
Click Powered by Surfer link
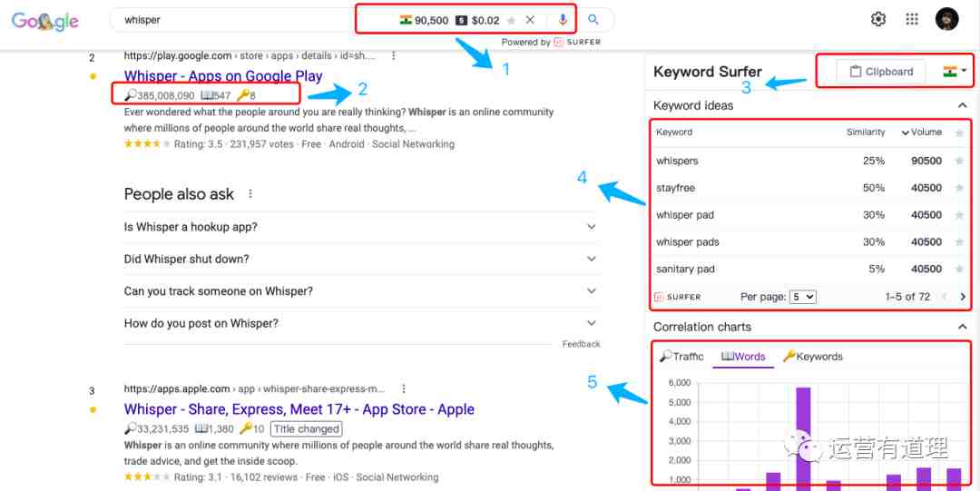point(551,42)
